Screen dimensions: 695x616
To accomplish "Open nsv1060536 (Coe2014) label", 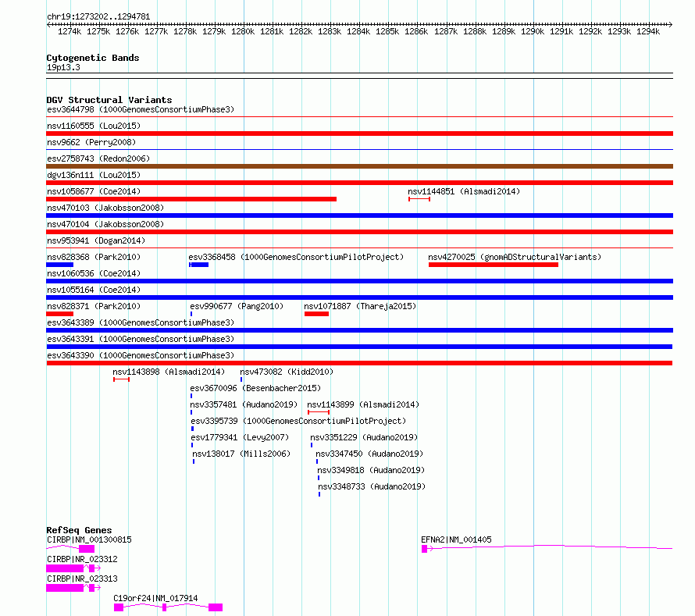I will (x=94, y=273).
